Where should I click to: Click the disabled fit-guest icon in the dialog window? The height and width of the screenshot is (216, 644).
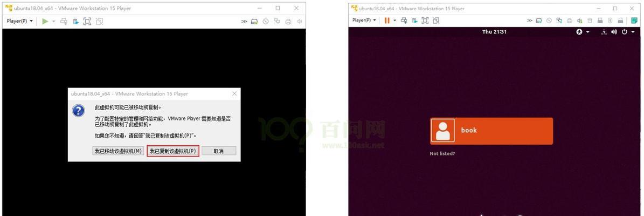point(99,21)
